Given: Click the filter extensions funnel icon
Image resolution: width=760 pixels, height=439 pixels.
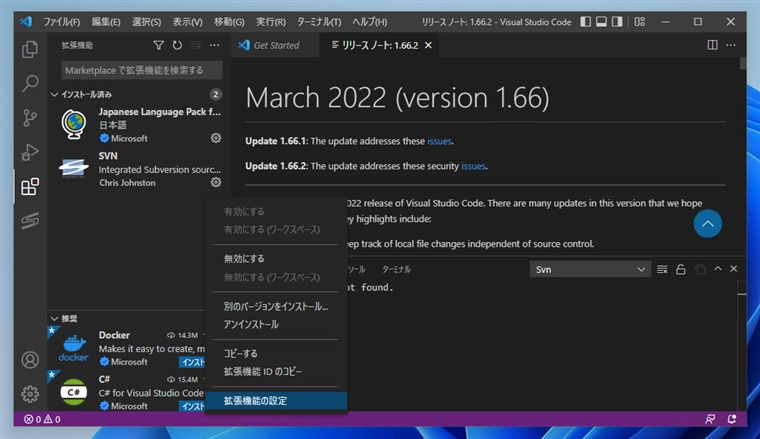Looking at the screenshot, I should 158,45.
